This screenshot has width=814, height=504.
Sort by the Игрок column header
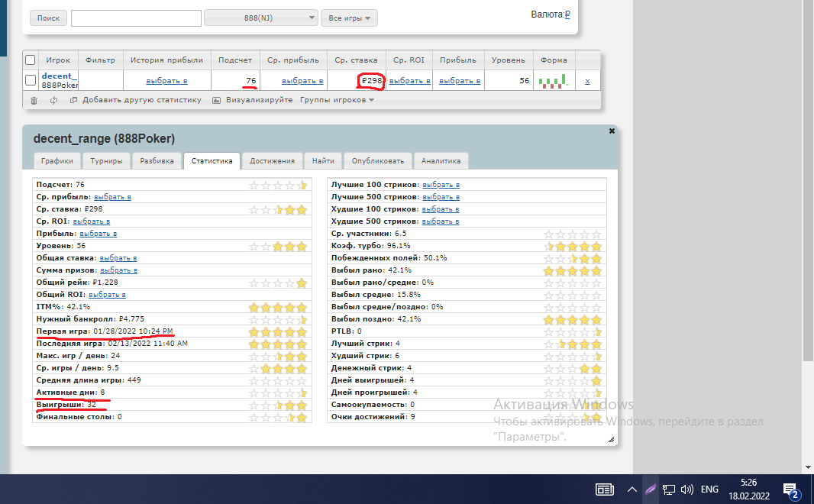(x=57, y=60)
